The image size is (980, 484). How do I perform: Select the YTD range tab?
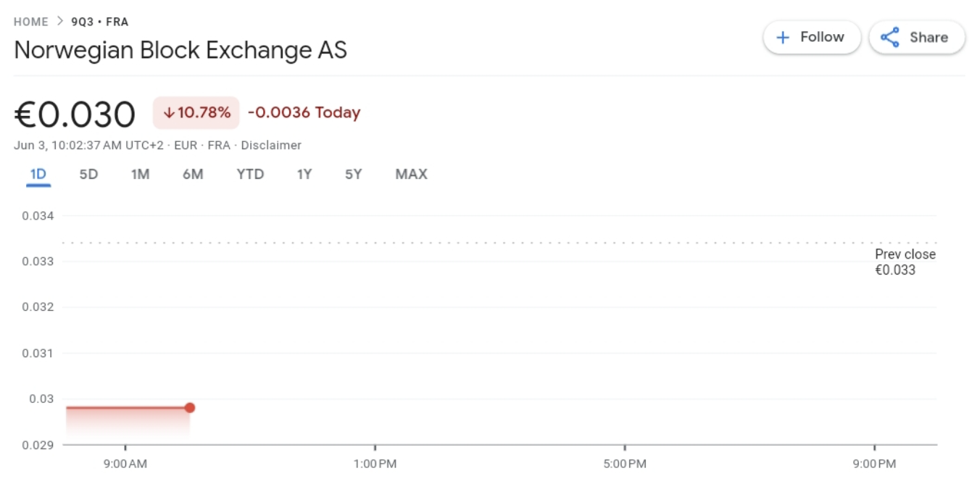click(x=250, y=175)
